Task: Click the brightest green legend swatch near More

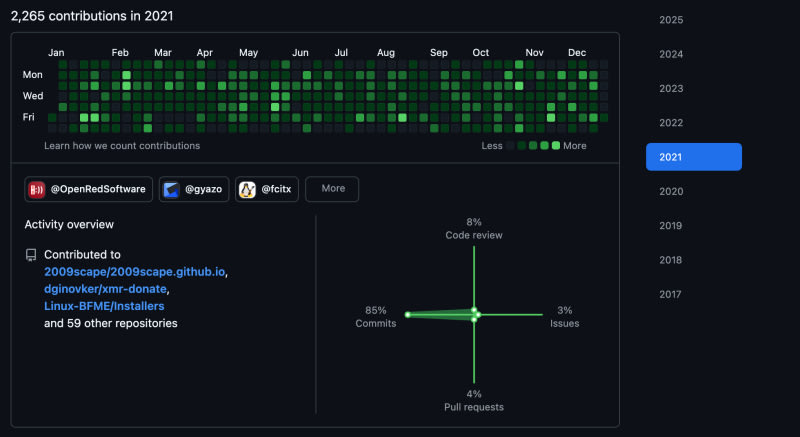Action: point(556,146)
